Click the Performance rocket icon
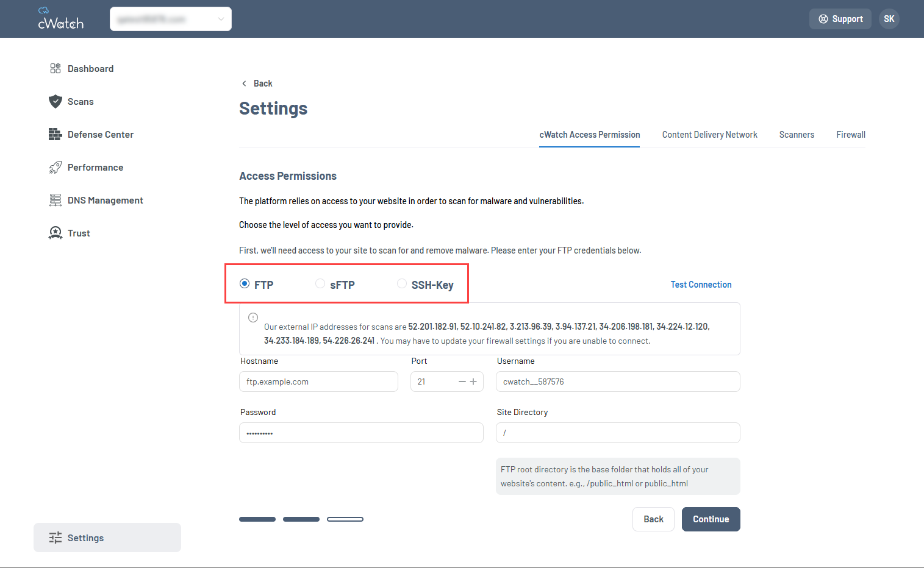This screenshot has width=924, height=568. pyautogui.click(x=56, y=167)
